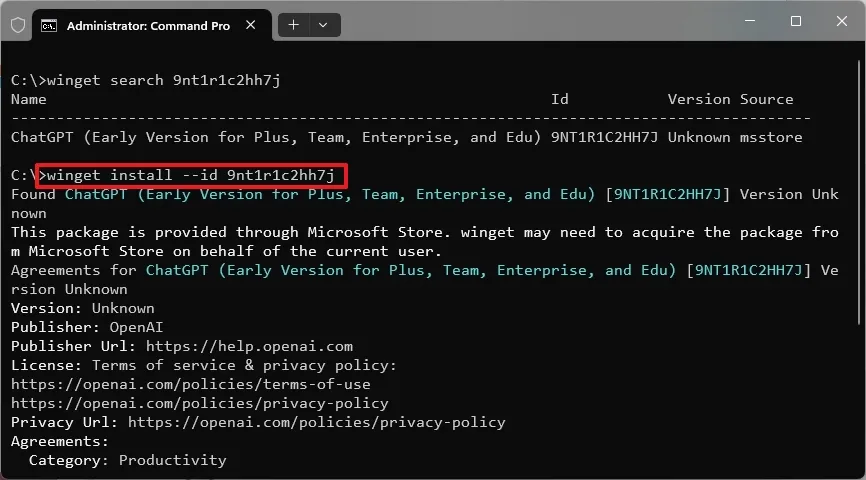
Task: Click the 'Category: Productivity' line
Action: 128,461
